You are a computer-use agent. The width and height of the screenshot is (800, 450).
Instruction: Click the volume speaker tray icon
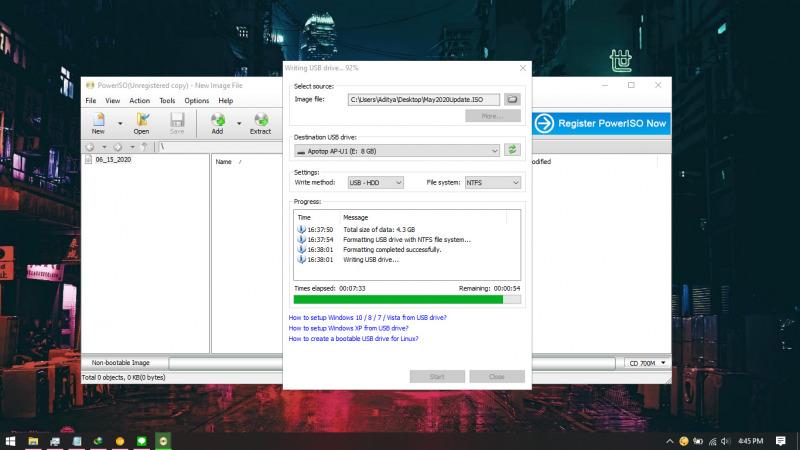726,441
